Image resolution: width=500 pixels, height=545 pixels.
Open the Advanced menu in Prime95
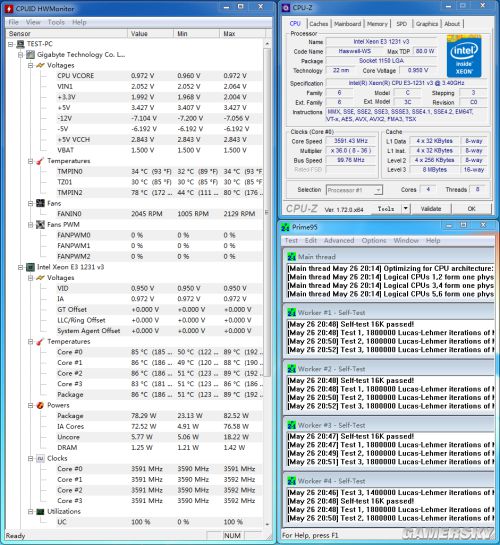339,241
